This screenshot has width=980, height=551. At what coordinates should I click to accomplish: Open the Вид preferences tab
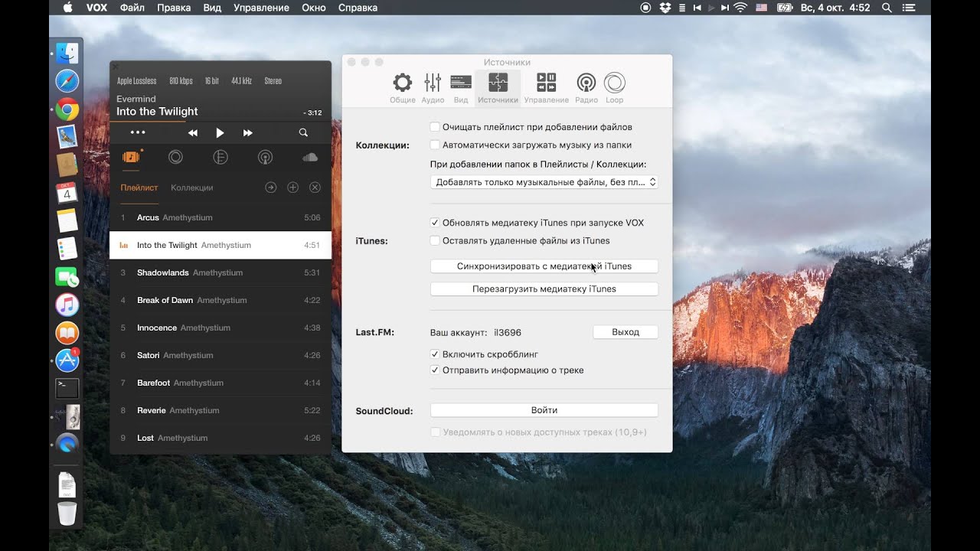[461, 88]
